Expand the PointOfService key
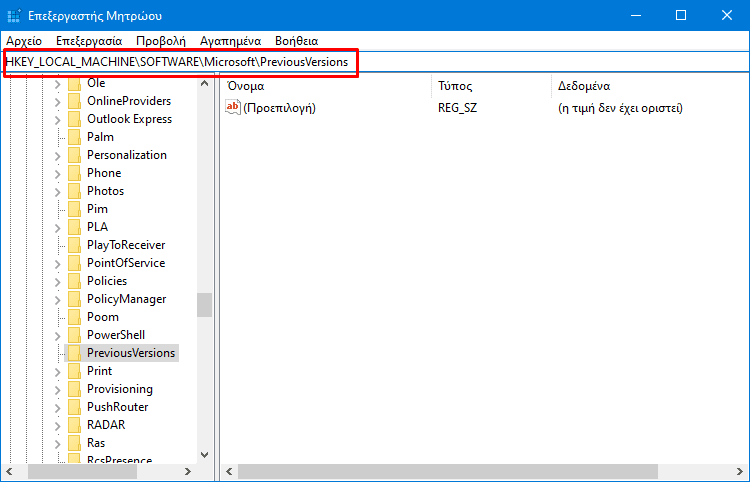750x482 pixels. (57, 263)
